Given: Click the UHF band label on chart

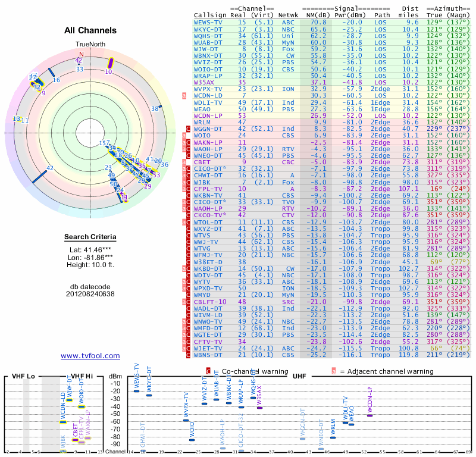Looking at the screenshot, I should 299,376.
